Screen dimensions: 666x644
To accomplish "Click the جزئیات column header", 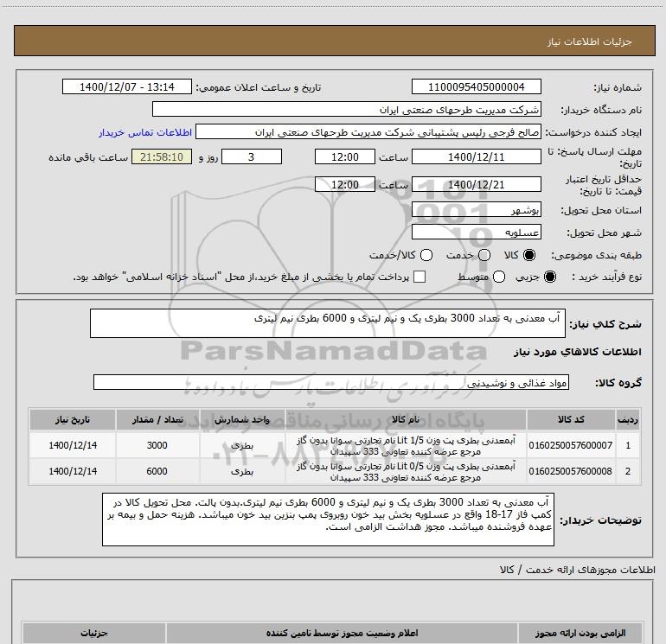I will tap(94, 633).
